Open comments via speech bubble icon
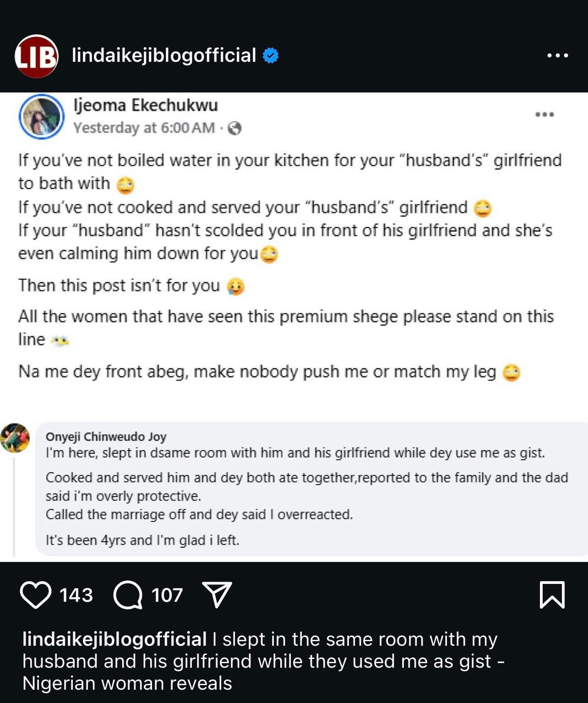The height and width of the screenshot is (703, 588). [x=128, y=595]
